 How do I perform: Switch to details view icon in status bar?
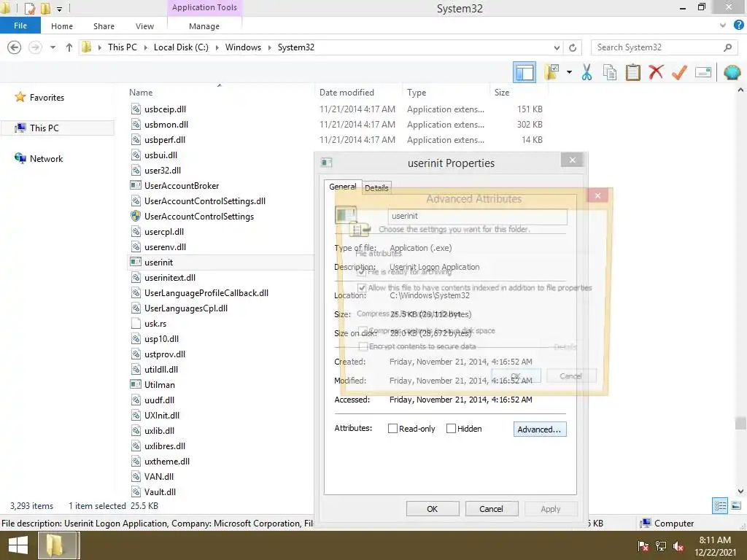[720, 505]
